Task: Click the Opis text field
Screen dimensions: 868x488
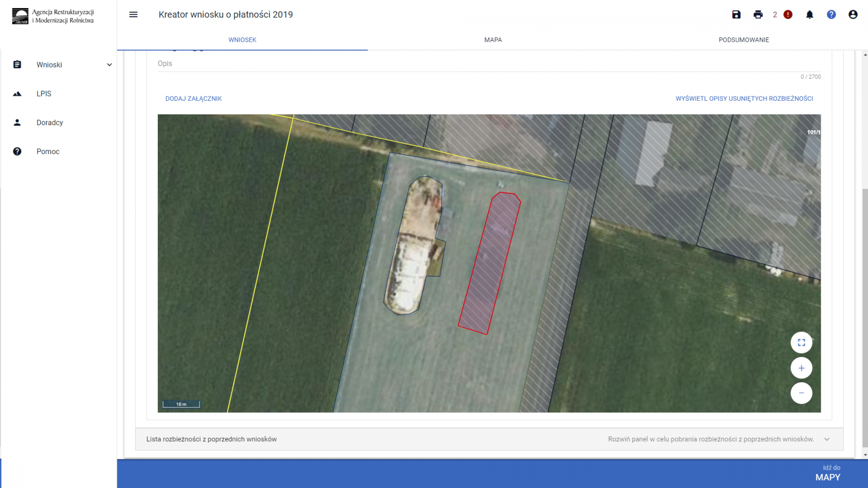Action: [488, 64]
